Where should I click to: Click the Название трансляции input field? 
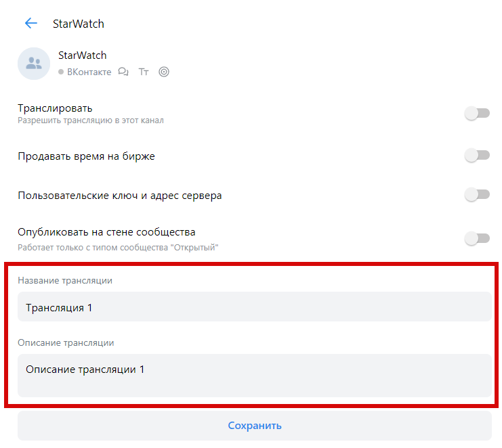coord(254,307)
